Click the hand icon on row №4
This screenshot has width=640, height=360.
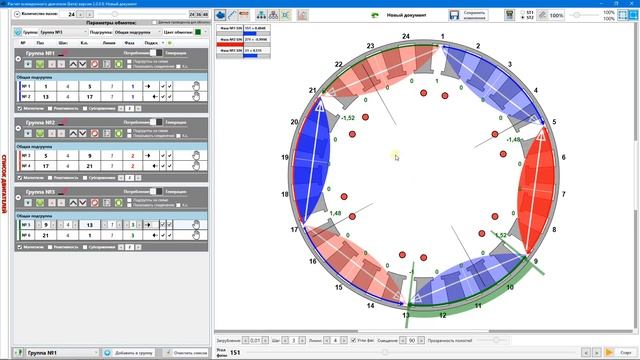click(196, 166)
